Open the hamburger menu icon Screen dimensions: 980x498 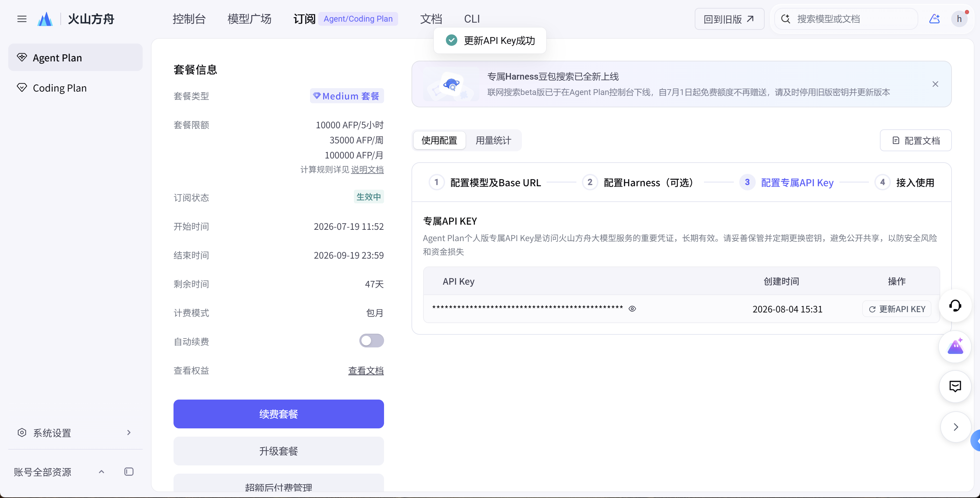pyautogui.click(x=22, y=19)
